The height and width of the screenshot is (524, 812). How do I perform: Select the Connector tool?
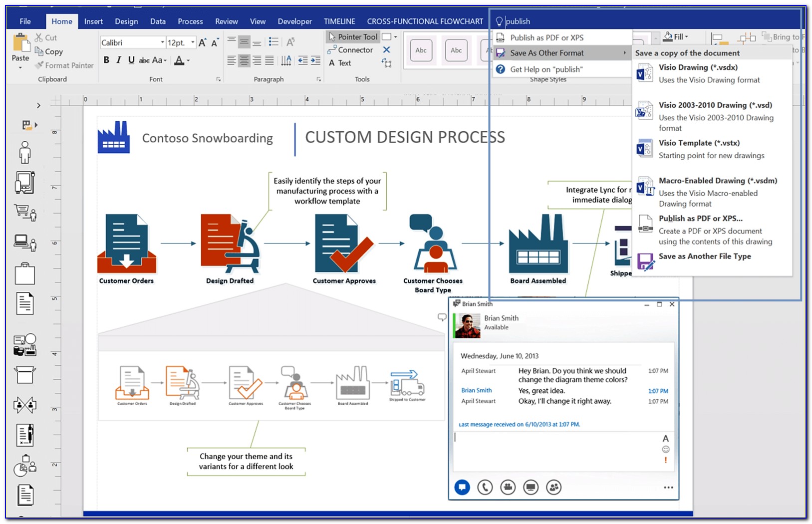click(350, 50)
